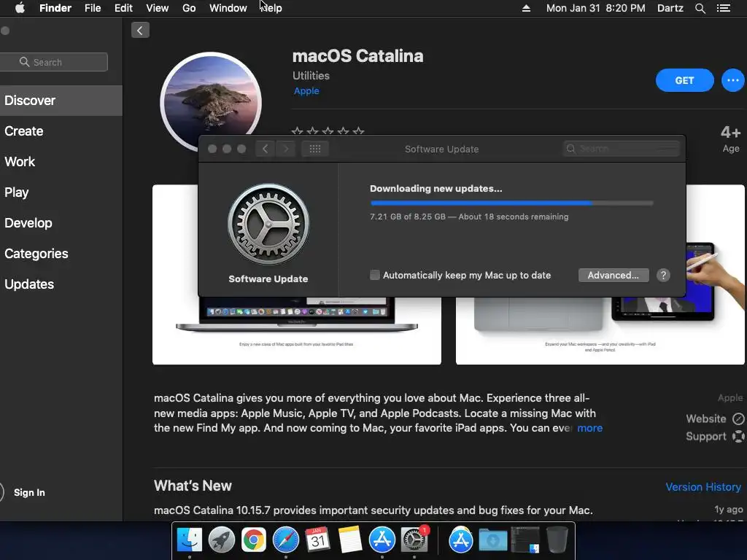Click the App Store search field
The height and width of the screenshot is (560, 747).
(53, 62)
